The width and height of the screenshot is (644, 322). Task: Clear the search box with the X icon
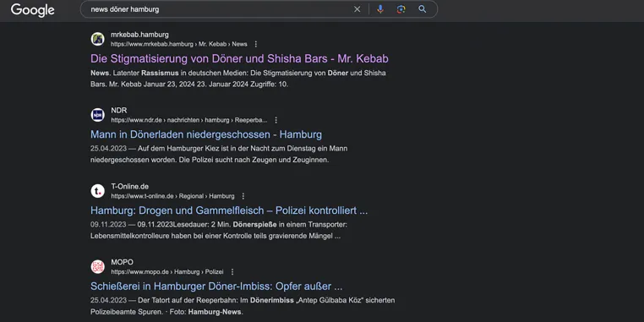[357, 9]
